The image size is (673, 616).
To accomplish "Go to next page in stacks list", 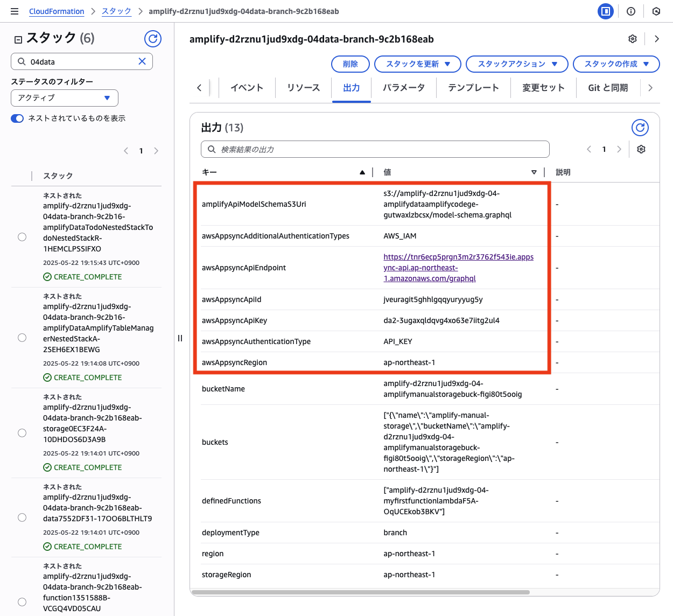I will tap(156, 151).
